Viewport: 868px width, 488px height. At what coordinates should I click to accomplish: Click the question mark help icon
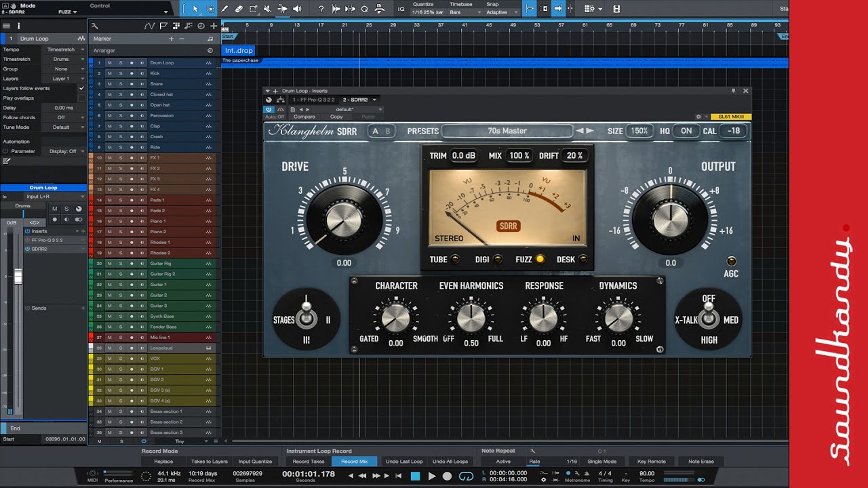[x=321, y=9]
